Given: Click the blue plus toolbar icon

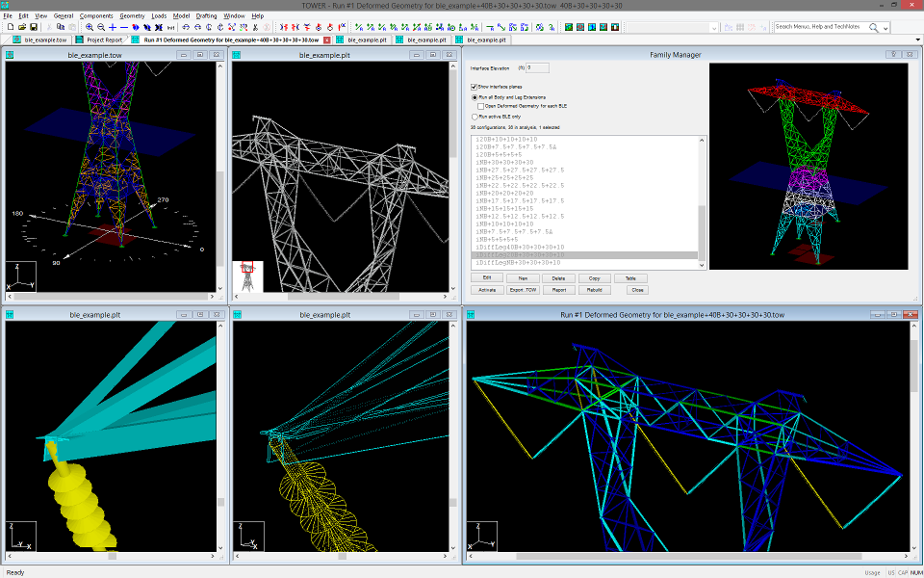Looking at the screenshot, I should coord(113,27).
